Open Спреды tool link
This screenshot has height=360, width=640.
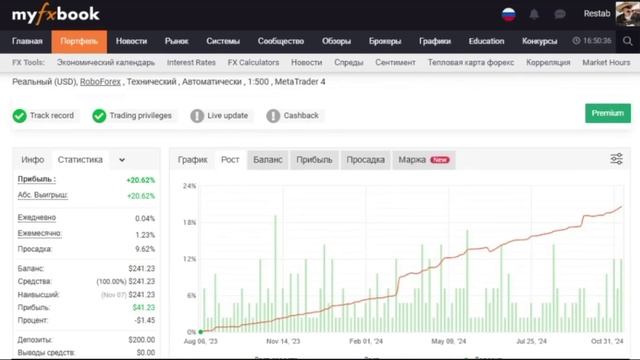coord(349,62)
